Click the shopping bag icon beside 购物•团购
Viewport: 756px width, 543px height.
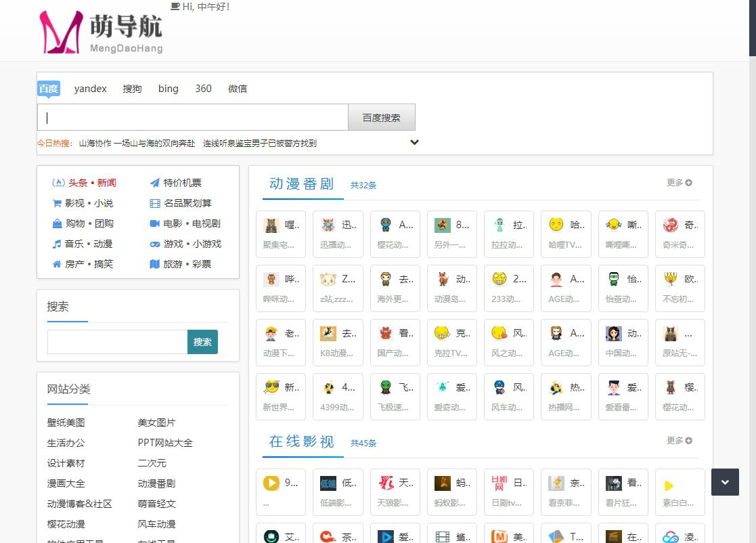coord(57,223)
